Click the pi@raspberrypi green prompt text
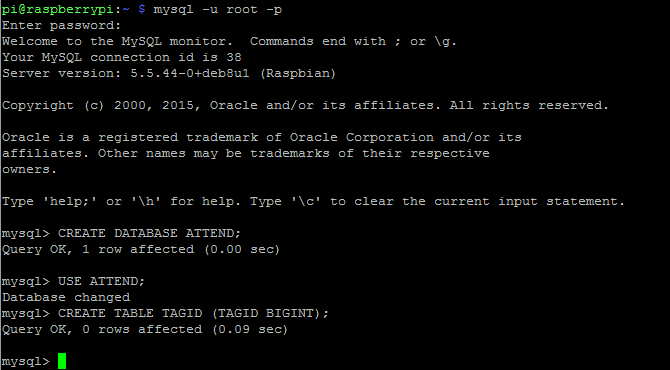This screenshot has width=670, height=370. [x=58, y=9]
